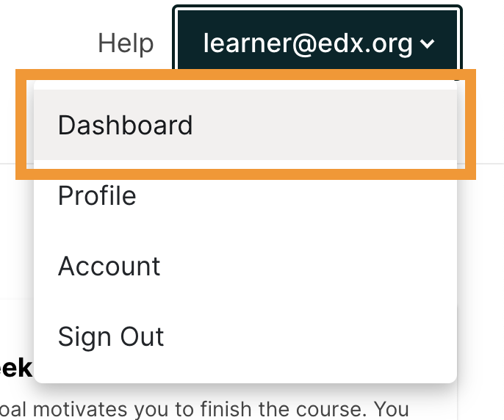Click the course goal text below the menu
Viewport: 504px width, 420px height.
click(206, 409)
